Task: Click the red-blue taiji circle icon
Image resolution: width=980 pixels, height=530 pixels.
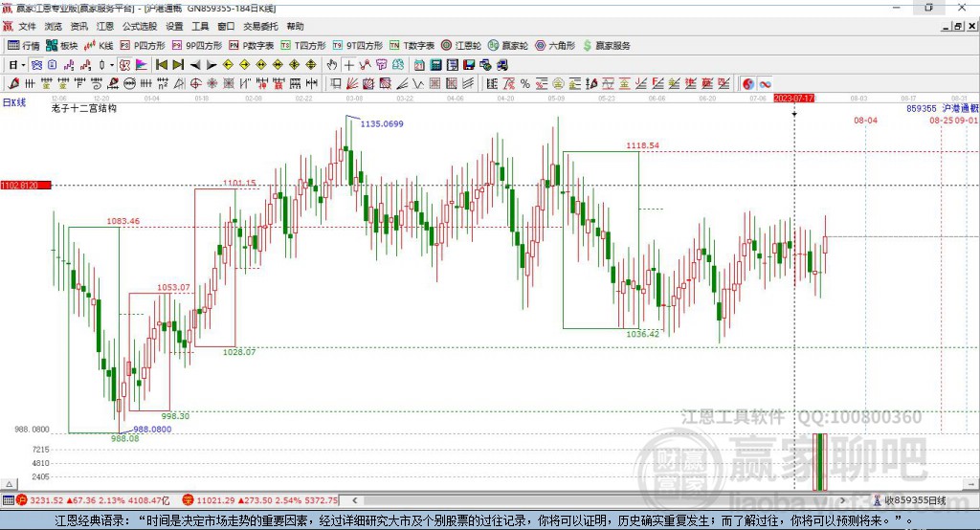Action: 748,84
